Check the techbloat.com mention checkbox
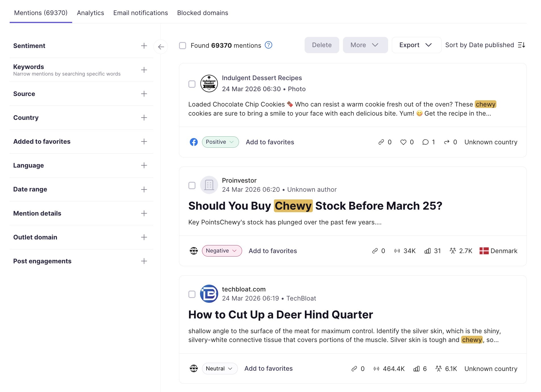Image resolution: width=541 pixels, height=392 pixels. [192, 294]
